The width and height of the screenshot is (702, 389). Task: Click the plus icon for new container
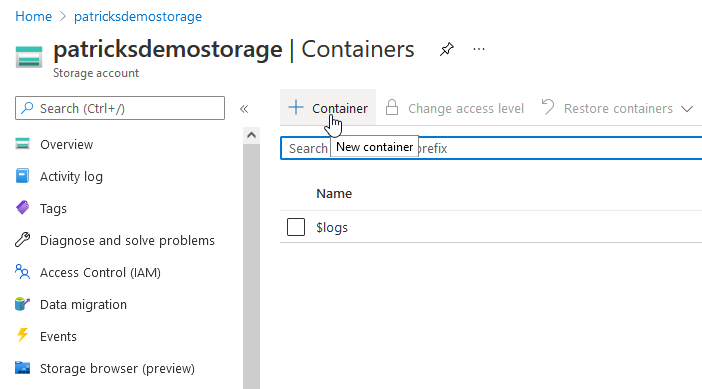tap(295, 107)
